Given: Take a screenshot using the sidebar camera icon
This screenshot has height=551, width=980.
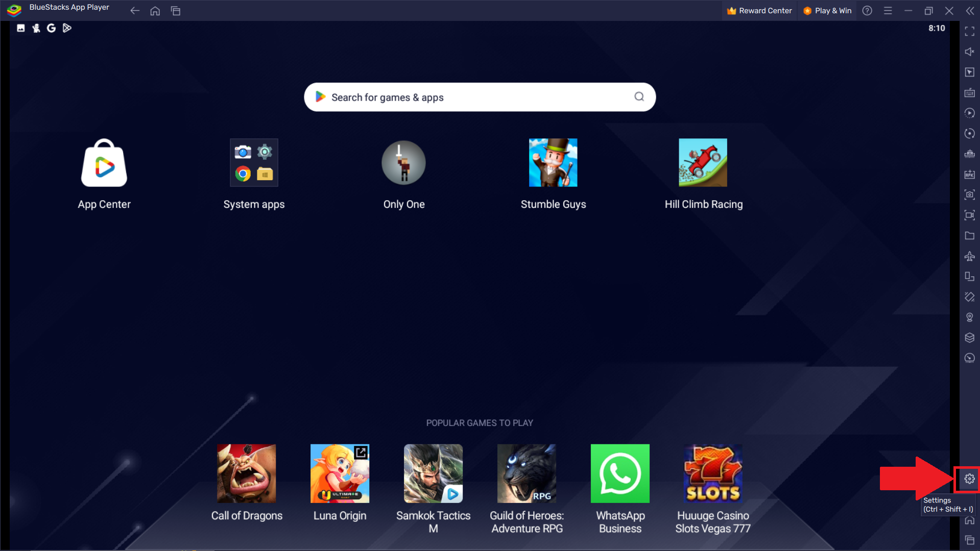Looking at the screenshot, I should pyautogui.click(x=969, y=195).
